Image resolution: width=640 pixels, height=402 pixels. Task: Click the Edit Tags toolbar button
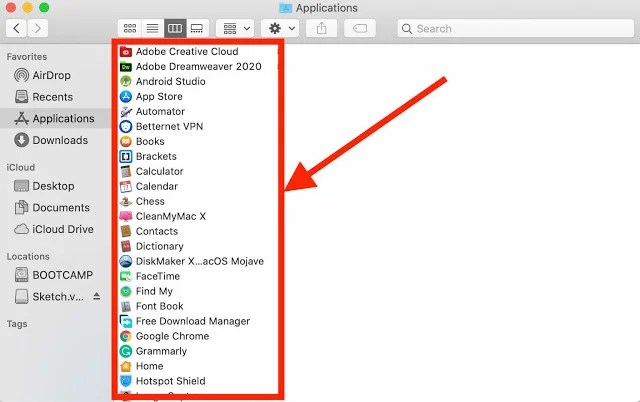pyautogui.click(x=360, y=28)
